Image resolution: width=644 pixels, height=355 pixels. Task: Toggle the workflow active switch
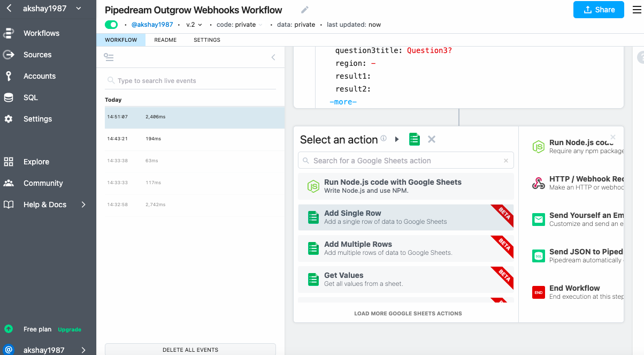111,25
